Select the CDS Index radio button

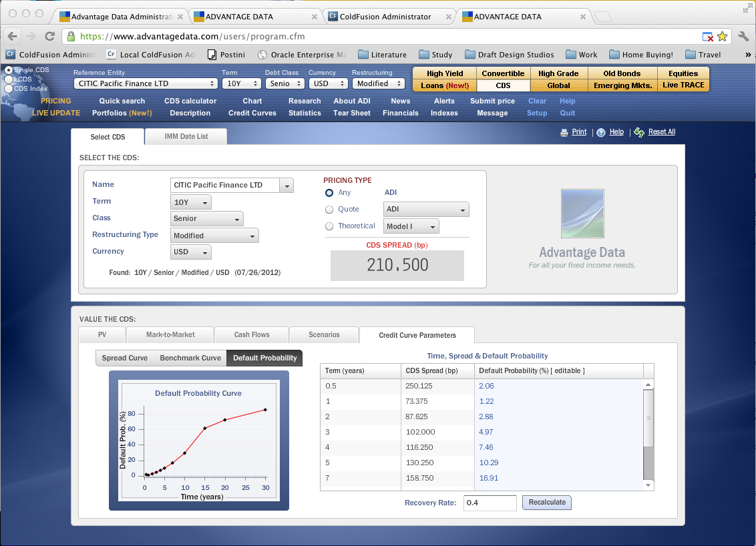point(8,89)
